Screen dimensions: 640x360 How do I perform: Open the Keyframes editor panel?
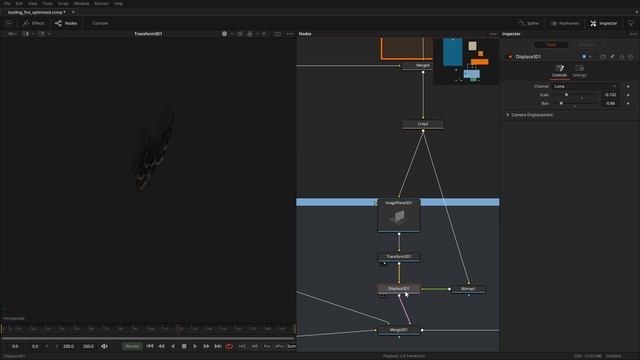565,23
